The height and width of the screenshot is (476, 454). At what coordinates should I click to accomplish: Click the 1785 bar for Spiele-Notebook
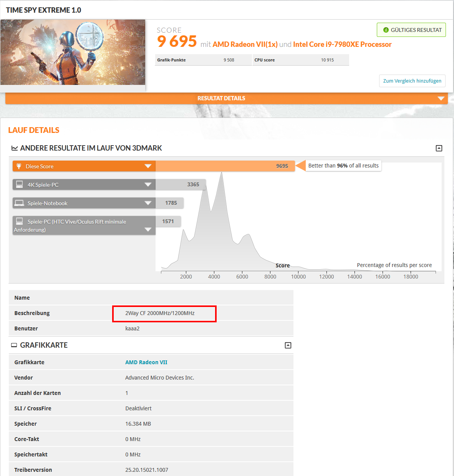pyautogui.click(x=169, y=203)
